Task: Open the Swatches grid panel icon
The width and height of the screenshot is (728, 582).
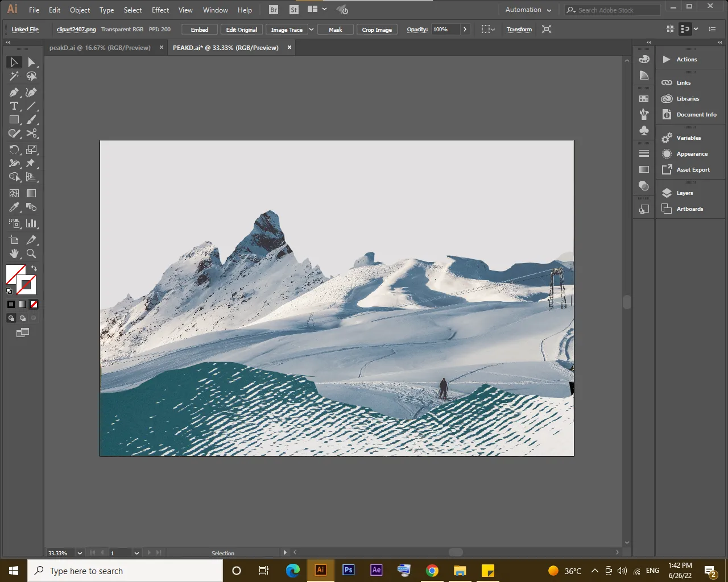Action: 644,98
